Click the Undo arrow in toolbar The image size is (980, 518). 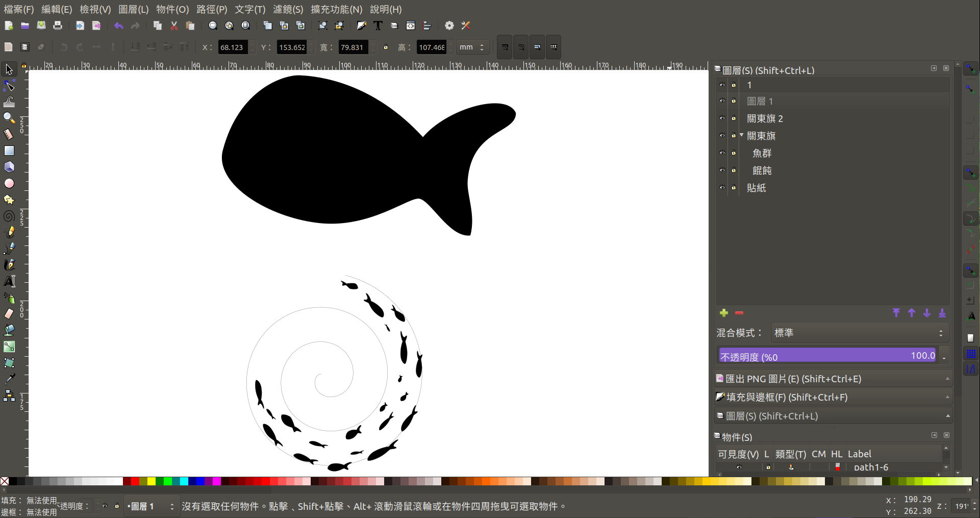click(119, 26)
